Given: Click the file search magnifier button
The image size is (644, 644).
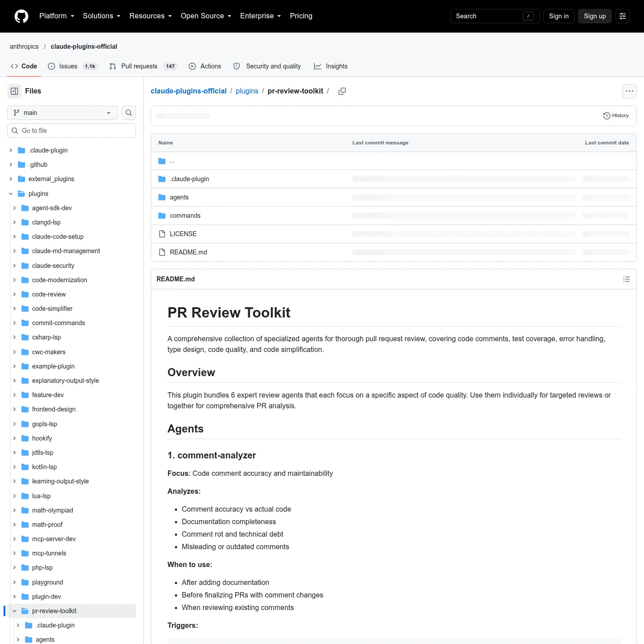Looking at the screenshot, I should 129,113.
